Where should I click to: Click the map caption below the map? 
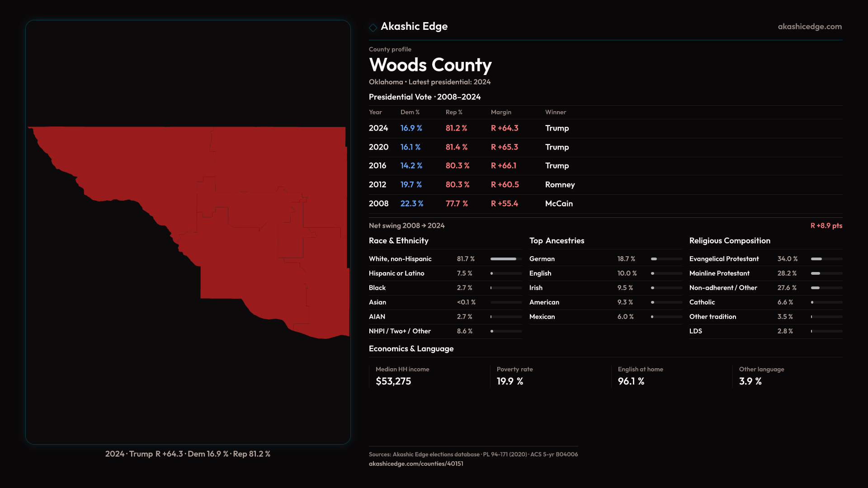click(x=188, y=454)
